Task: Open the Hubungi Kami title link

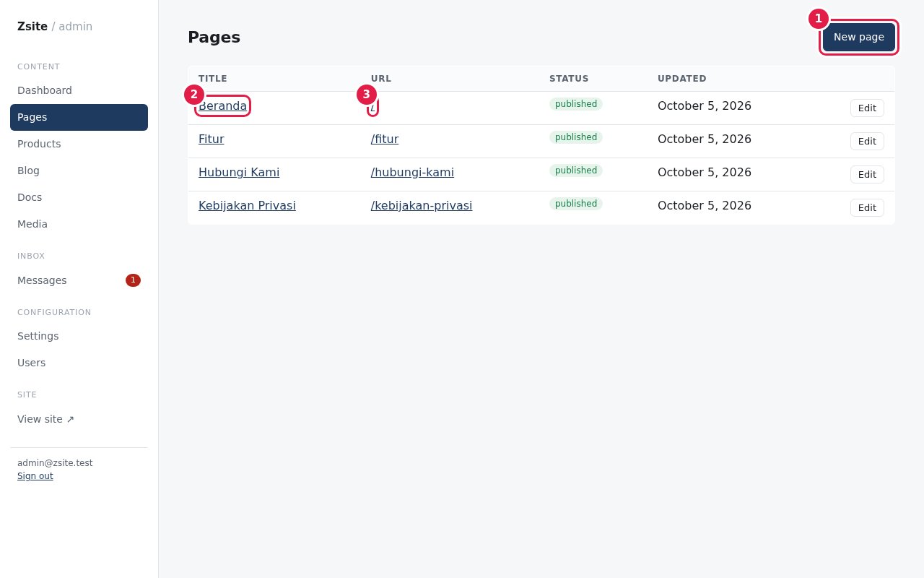Action: [239, 173]
